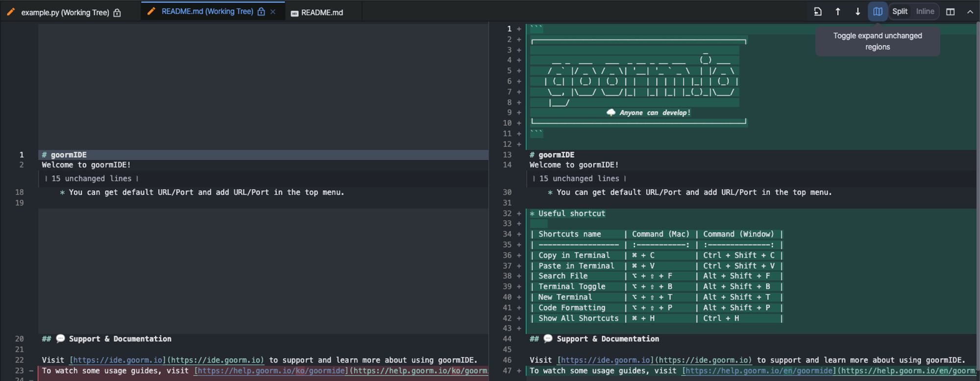The width and height of the screenshot is (980, 381).
Task: Click the markdown file icon on README.md tab
Action: [294, 13]
